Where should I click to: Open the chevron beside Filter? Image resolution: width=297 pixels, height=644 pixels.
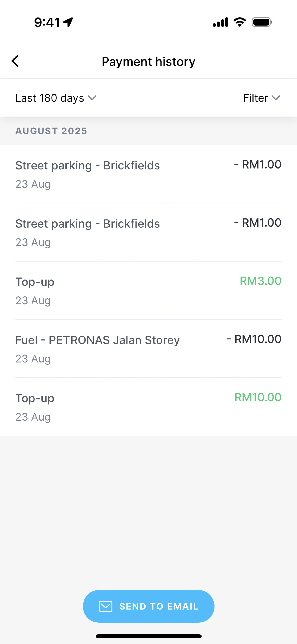276,98
